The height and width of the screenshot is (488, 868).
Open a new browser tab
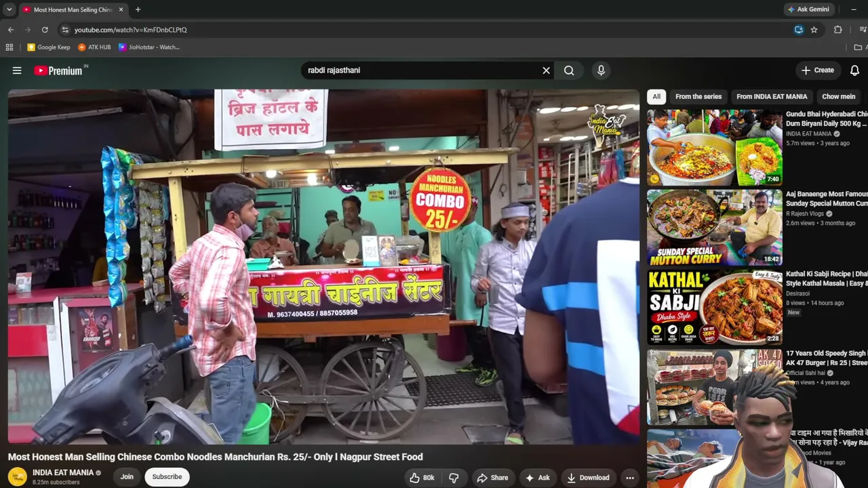click(138, 9)
